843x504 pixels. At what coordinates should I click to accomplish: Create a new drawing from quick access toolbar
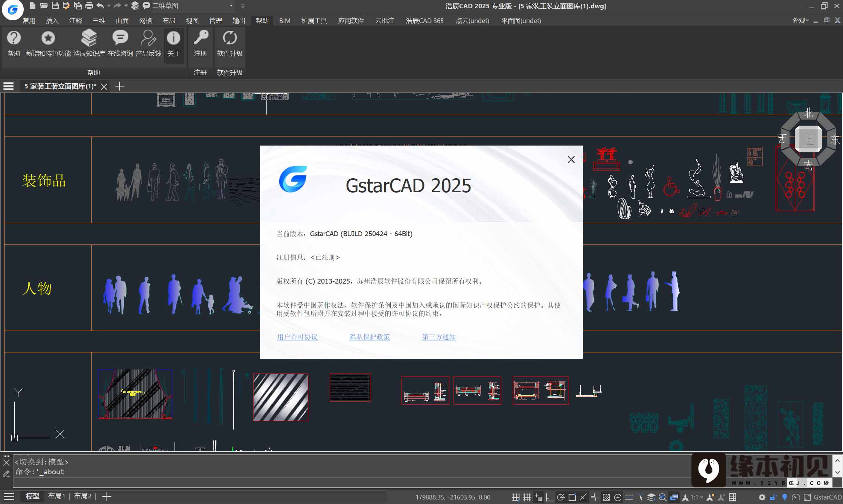[x=33, y=6]
